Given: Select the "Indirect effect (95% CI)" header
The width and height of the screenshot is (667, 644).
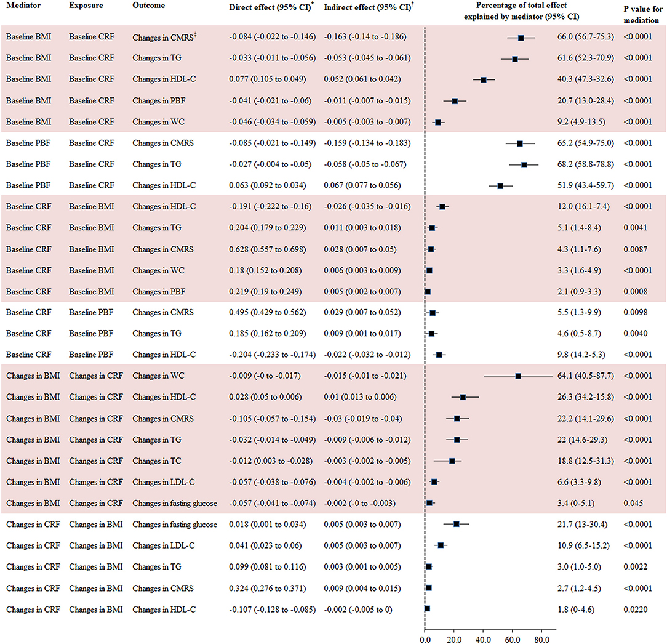Looking at the screenshot, I should tap(369, 7).
